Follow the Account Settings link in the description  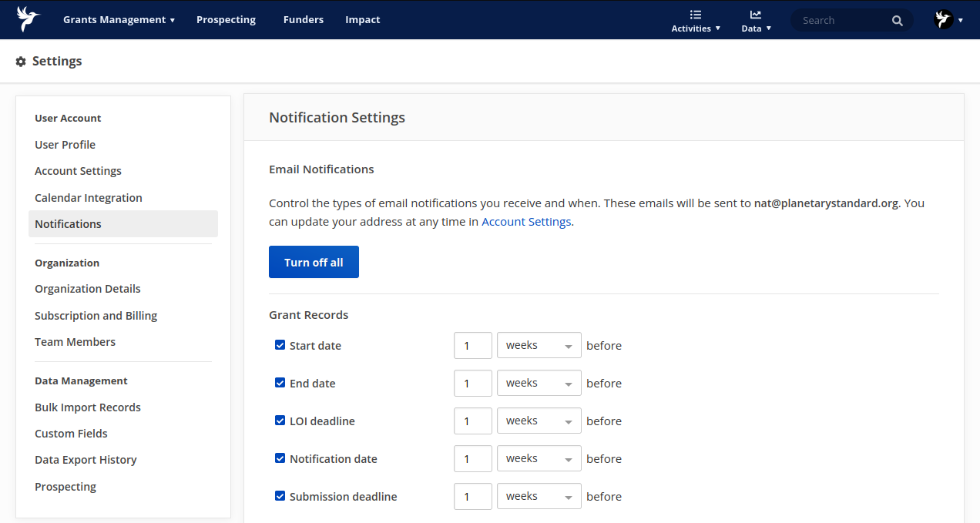[526, 222]
